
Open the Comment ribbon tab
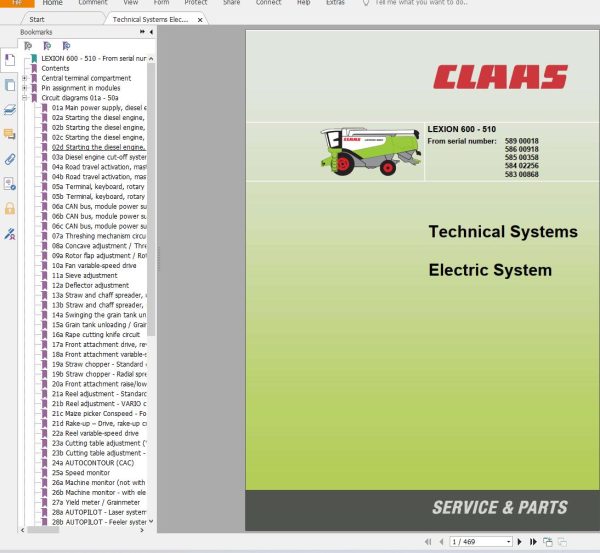[x=93, y=3]
